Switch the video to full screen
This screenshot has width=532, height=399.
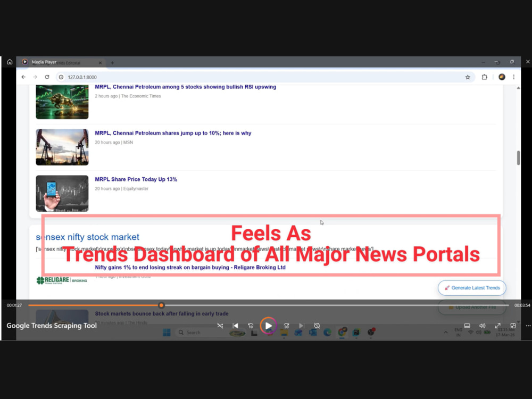498,326
